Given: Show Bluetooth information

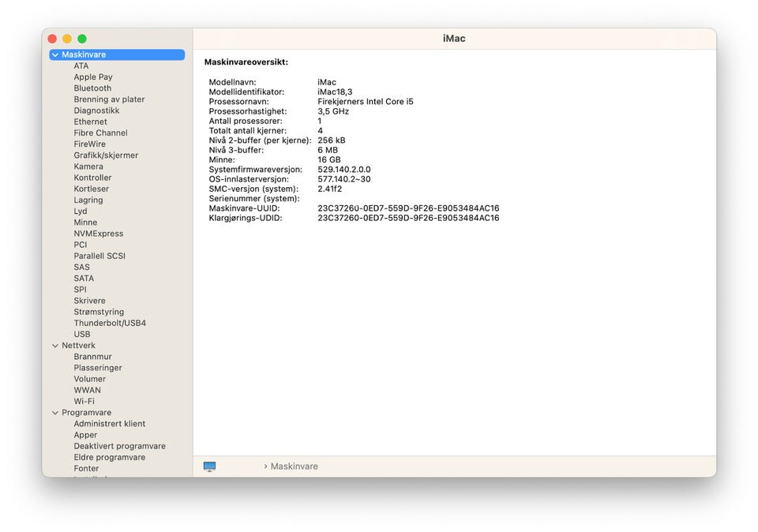Looking at the screenshot, I should click(x=92, y=88).
